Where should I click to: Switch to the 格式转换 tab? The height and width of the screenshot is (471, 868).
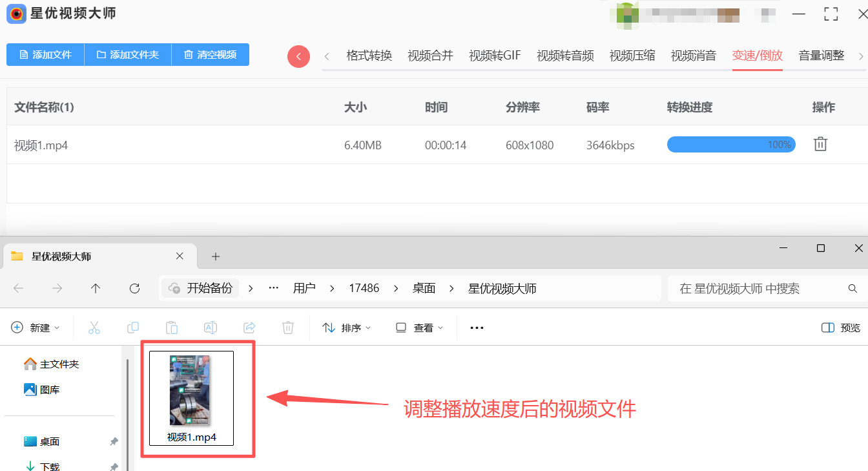click(x=369, y=56)
